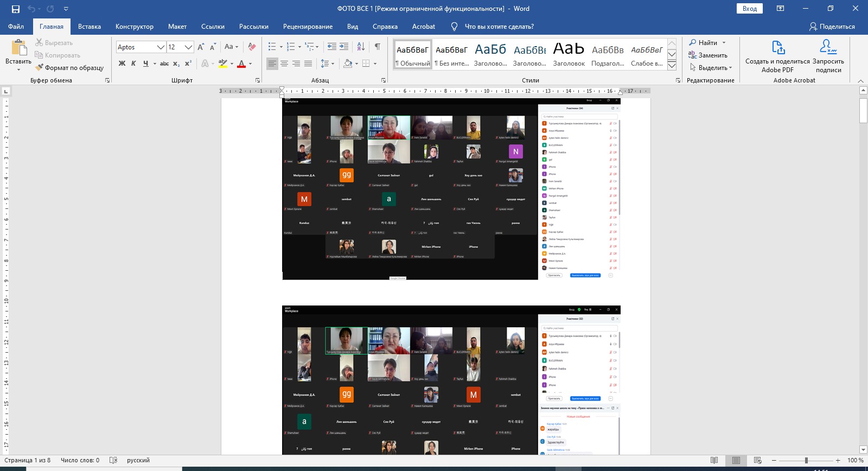This screenshot has height=471, width=868.
Task: Click the spelling check icon in status bar
Action: pos(113,460)
